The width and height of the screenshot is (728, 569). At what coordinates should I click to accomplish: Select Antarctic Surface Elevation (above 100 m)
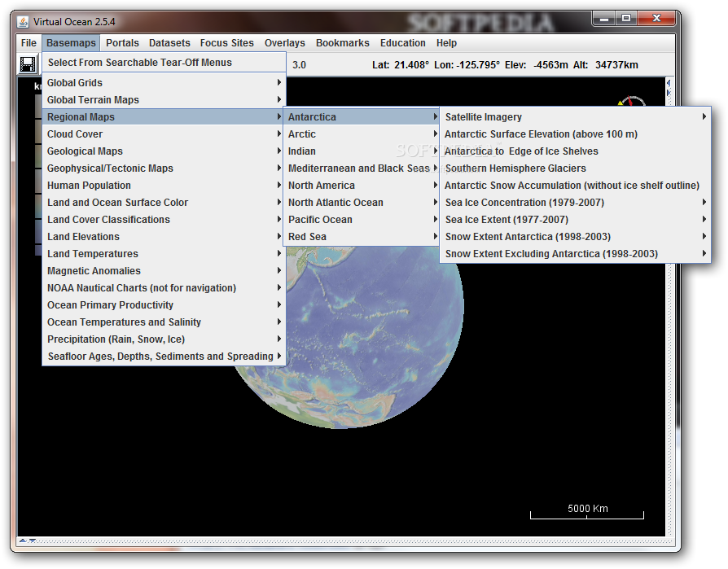[575, 134]
